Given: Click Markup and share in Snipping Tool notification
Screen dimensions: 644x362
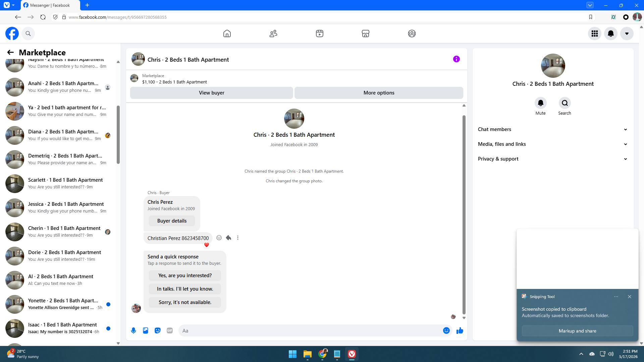Looking at the screenshot, I should tap(577, 331).
